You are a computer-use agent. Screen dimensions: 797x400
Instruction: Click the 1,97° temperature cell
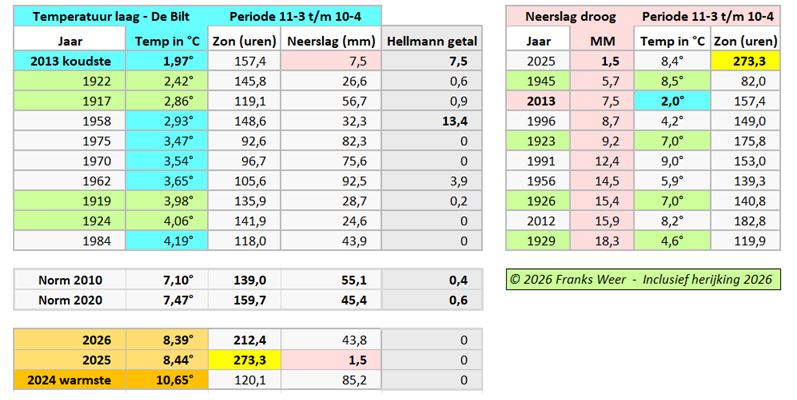(168, 61)
